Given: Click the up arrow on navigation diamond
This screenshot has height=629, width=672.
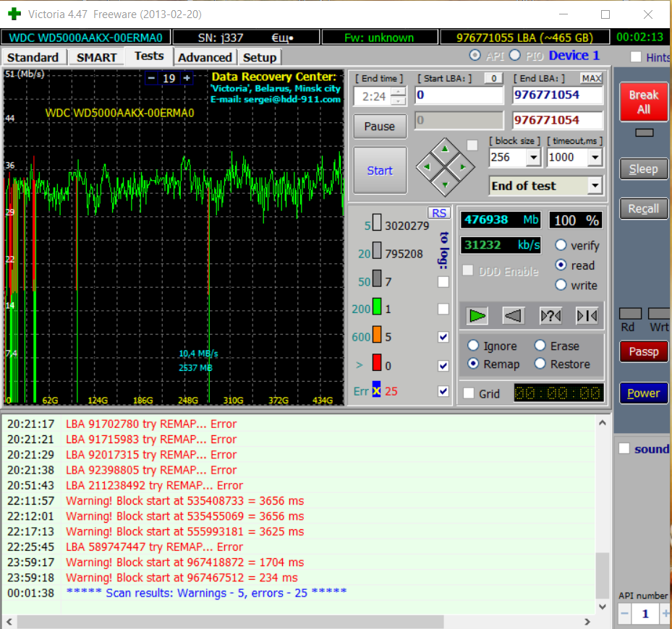Looking at the screenshot, I should click(445, 150).
